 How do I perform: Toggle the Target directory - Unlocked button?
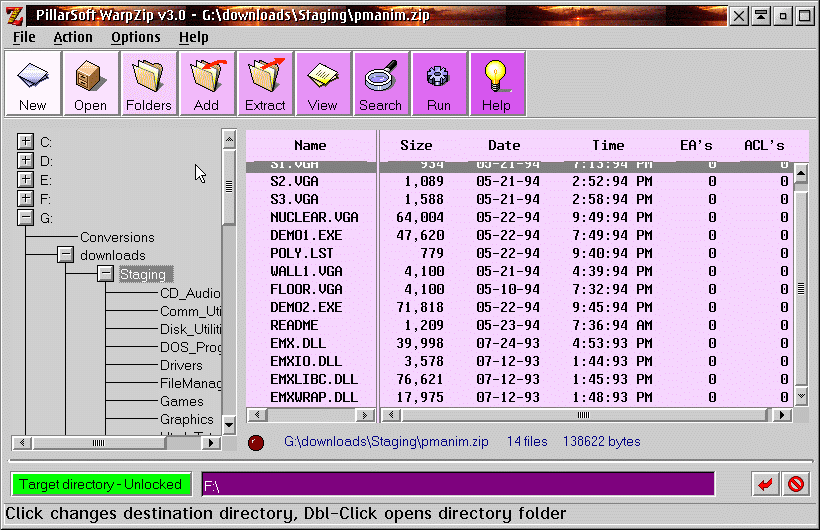(101, 485)
